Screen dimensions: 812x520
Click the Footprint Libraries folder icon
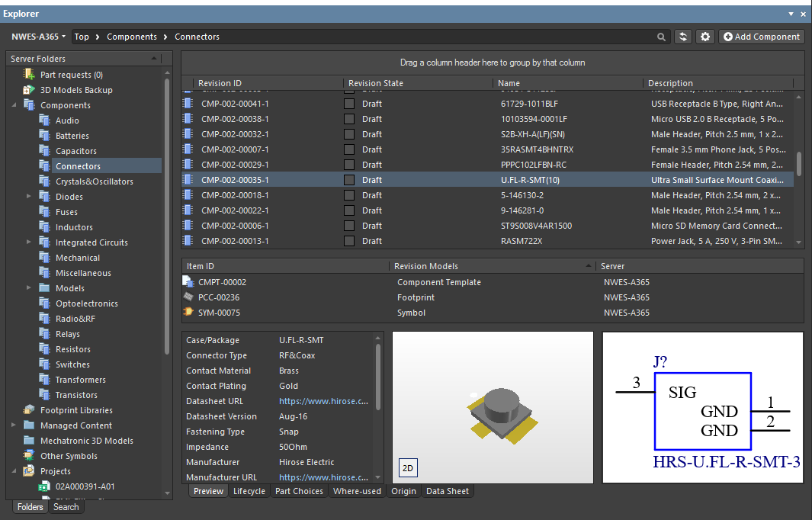point(29,409)
